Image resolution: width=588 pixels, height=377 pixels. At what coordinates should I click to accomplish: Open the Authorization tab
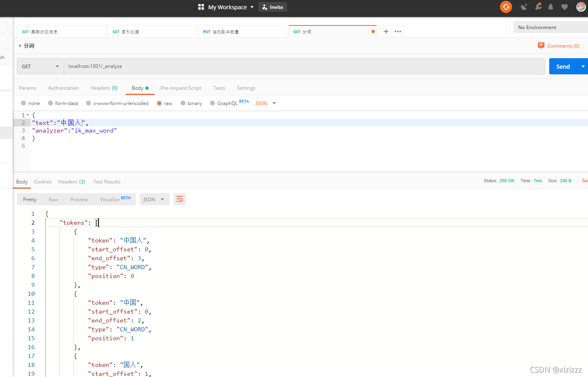tap(63, 88)
